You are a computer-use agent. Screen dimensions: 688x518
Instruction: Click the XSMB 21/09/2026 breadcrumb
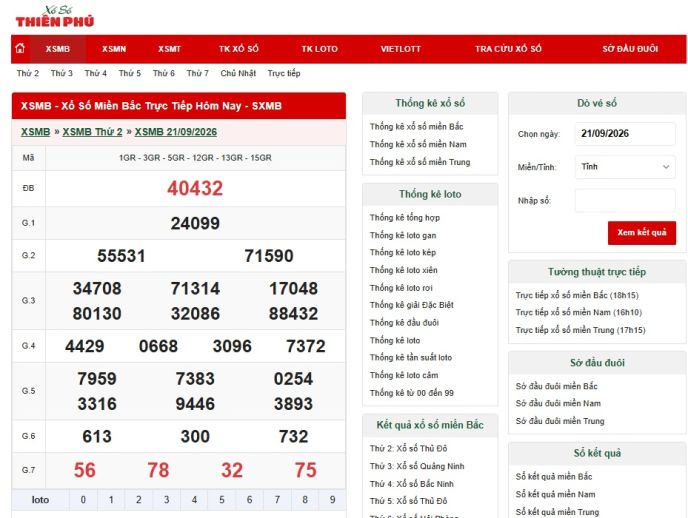pos(176,132)
